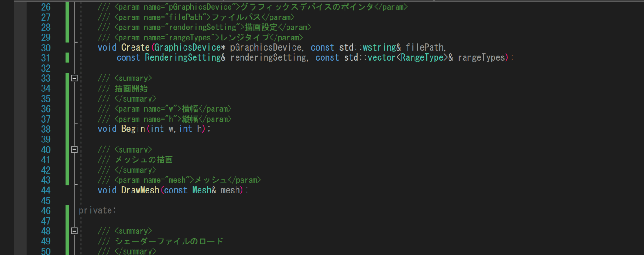
Task: Click the 描画開始 comment text
Action: (131, 89)
